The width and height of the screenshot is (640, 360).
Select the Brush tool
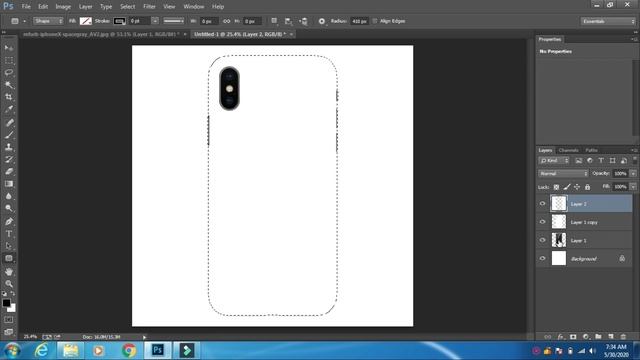(x=9, y=135)
